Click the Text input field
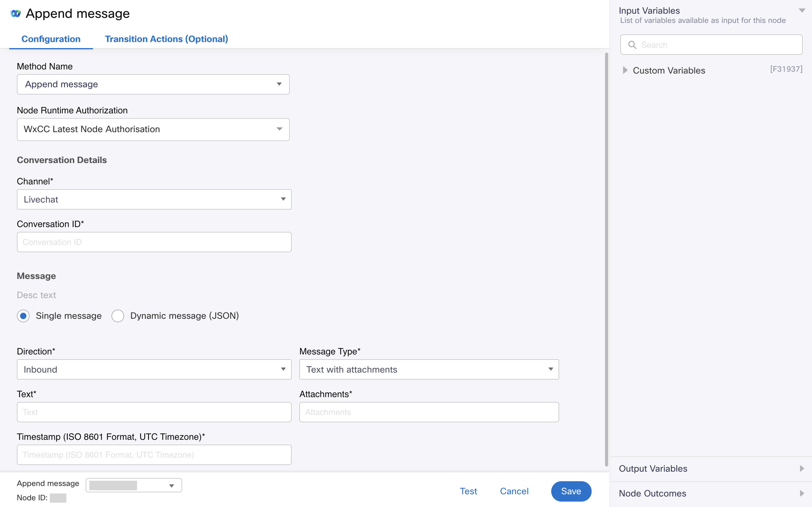The image size is (812, 507). tap(153, 412)
